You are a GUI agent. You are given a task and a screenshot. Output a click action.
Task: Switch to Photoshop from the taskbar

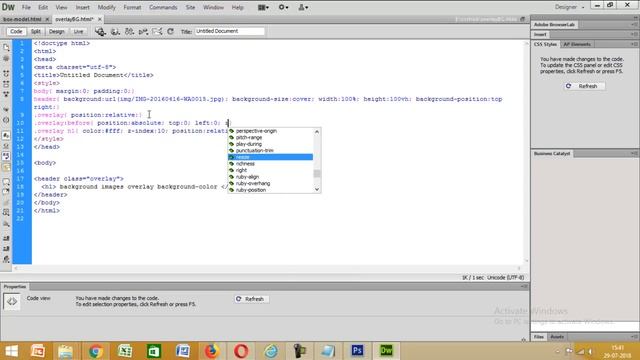pyautogui.click(x=357, y=351)
